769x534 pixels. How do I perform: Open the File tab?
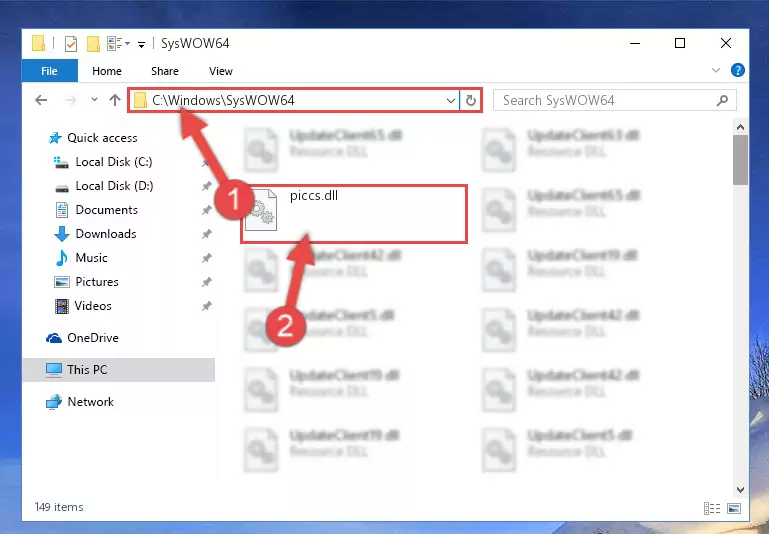pos(50,71)
